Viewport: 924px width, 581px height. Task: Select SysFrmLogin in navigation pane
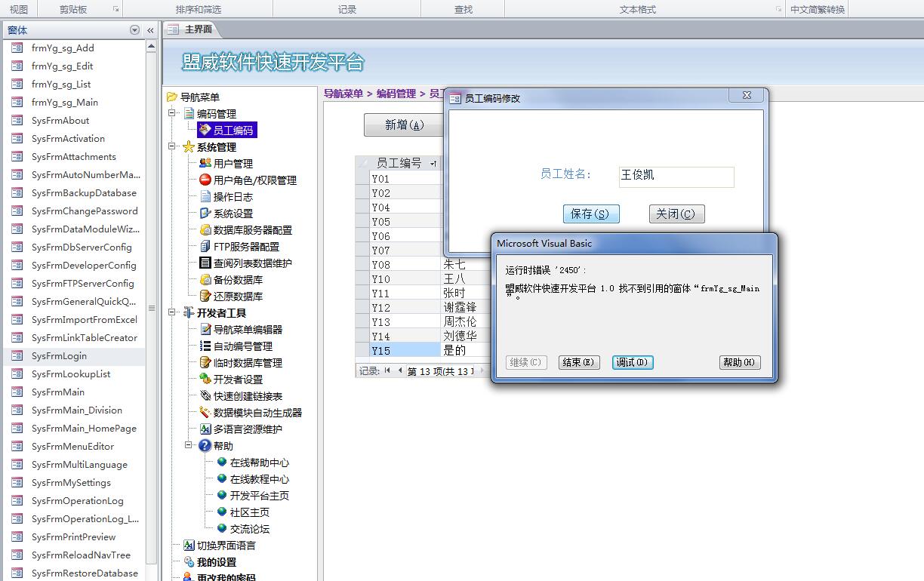click(x=59, y=355)
